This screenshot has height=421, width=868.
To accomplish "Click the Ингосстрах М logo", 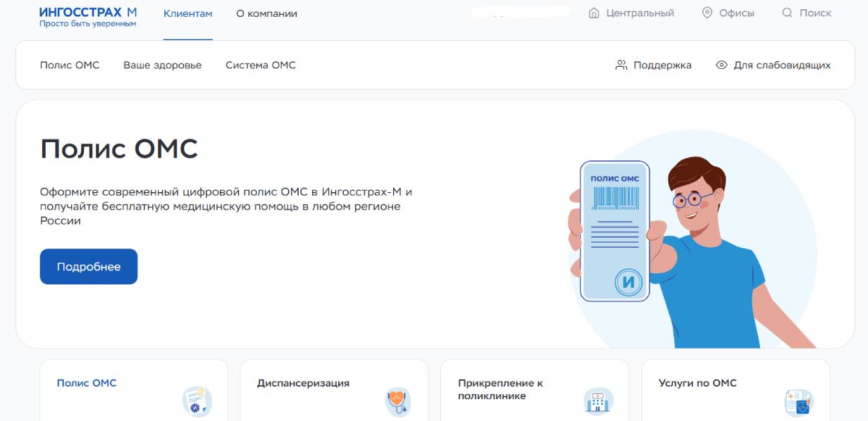I will click(88, 18).
